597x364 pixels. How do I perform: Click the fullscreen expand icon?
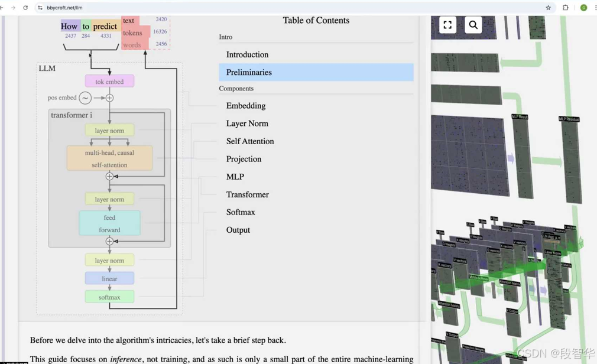pos(447,25)
